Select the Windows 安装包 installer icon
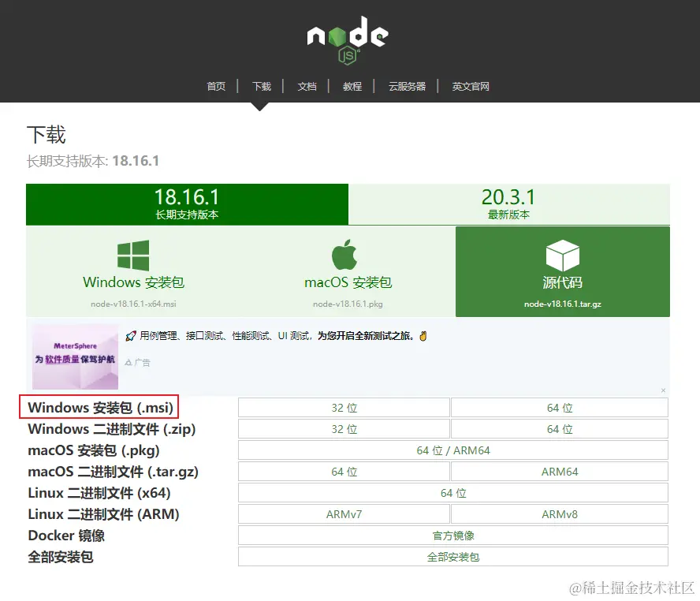The height and width of the screenshot is (601, 700). pyautogui.click(x=132, y=256)
